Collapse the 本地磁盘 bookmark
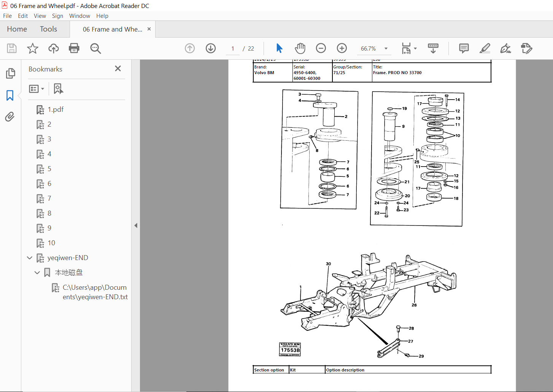This screenshot has width=553, height=392. pos(37,273)
